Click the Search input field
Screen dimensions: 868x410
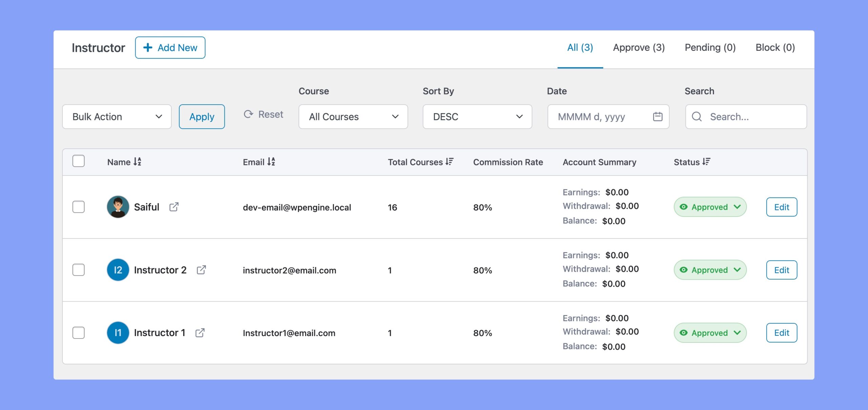(745, 116)
